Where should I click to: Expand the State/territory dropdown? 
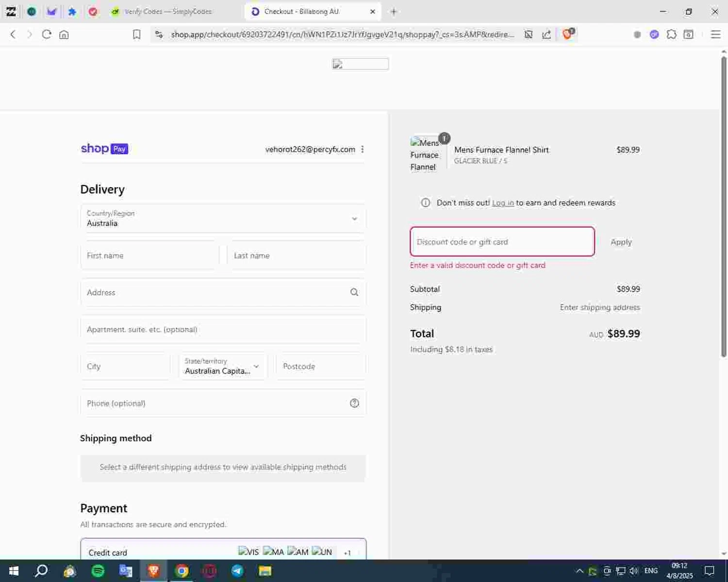pyautogui.click(x=223, y=366)
